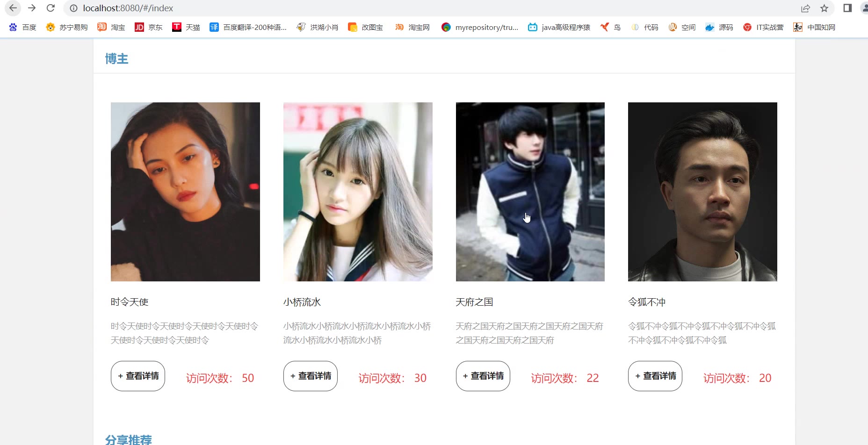Click 查看详情 button for 小桥流水
Image resolution: width=868 pixels, height=445 pixels.
click(x=311, y=376)
